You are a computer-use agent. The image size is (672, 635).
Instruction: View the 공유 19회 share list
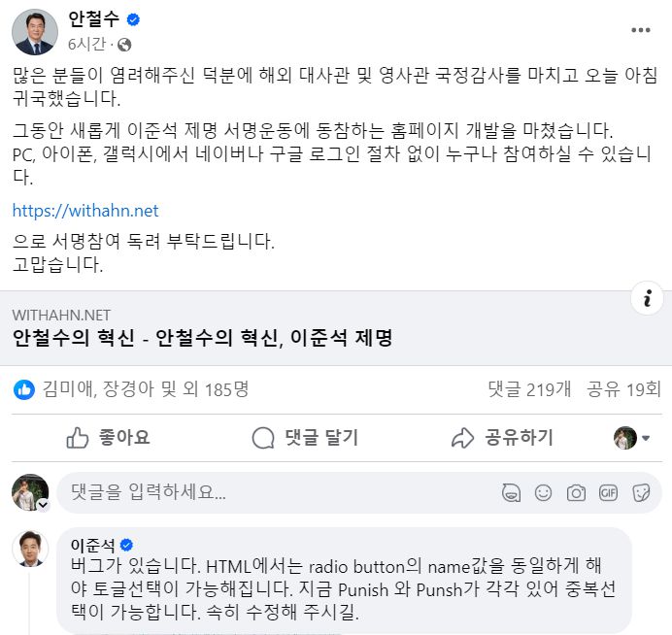tap(623, 389)
